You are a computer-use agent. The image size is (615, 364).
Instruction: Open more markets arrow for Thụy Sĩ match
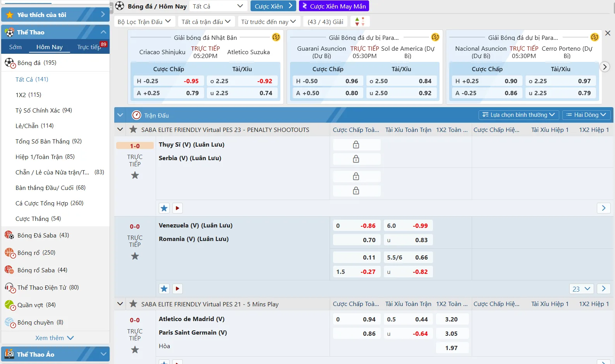point(603,208)
